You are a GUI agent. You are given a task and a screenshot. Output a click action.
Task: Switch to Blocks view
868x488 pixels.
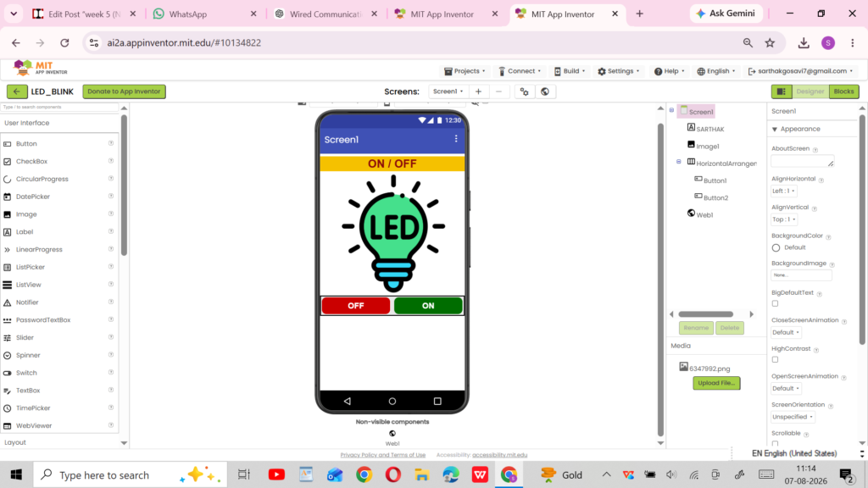click(x=843, y=91)
